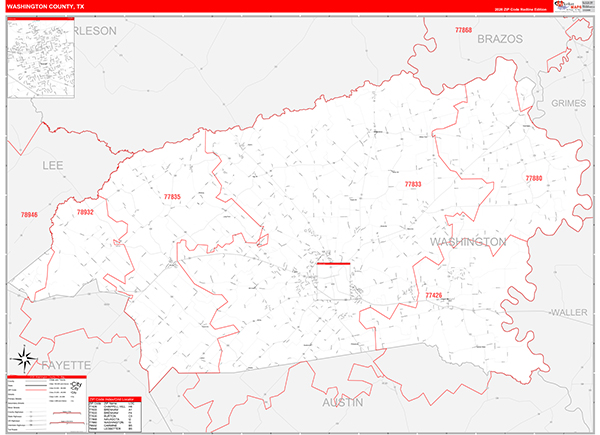This screenshot has width=600, height=435.
Task: Click the LEE county label
Action: [53, 166]
